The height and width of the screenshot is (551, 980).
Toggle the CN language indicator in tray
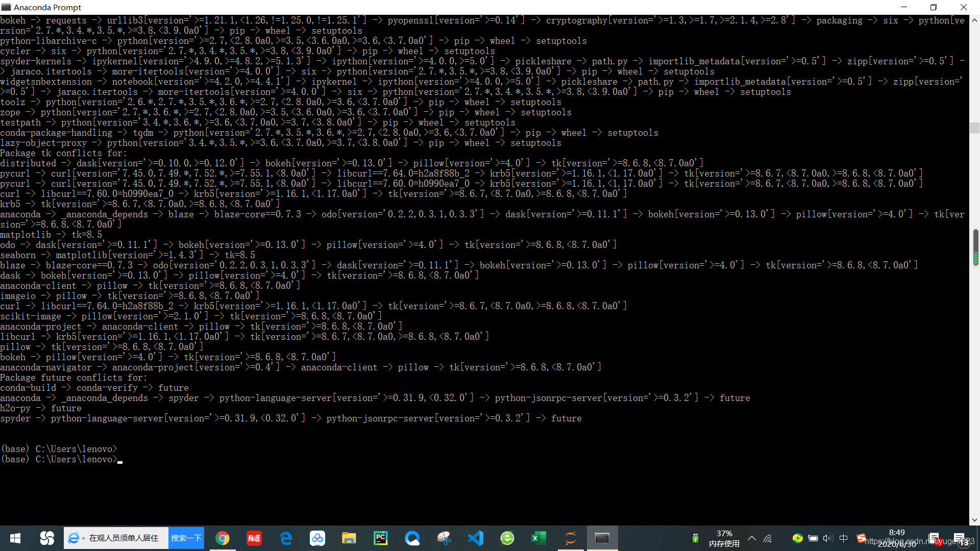[843, 540]
